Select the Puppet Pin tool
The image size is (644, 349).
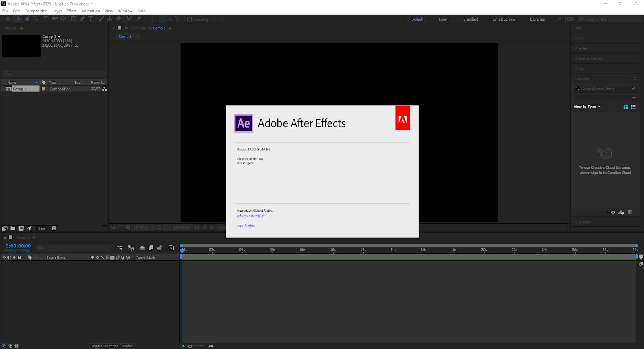click(x=139, y=19)
